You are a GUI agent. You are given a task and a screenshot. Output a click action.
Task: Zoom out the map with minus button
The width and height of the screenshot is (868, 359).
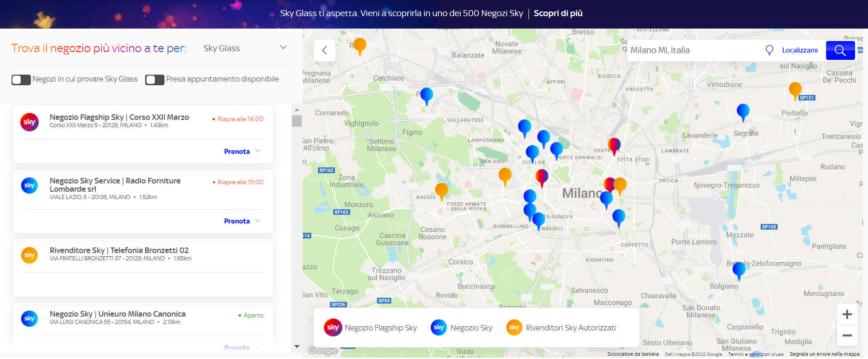(847, 335)
